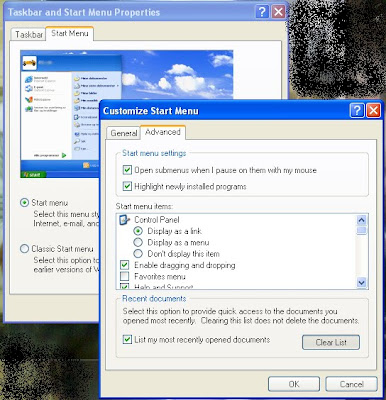Close the Taskbar and Start Menu Properties window
The height and width of the screenshot is (400, 386).
pos(278,12)
